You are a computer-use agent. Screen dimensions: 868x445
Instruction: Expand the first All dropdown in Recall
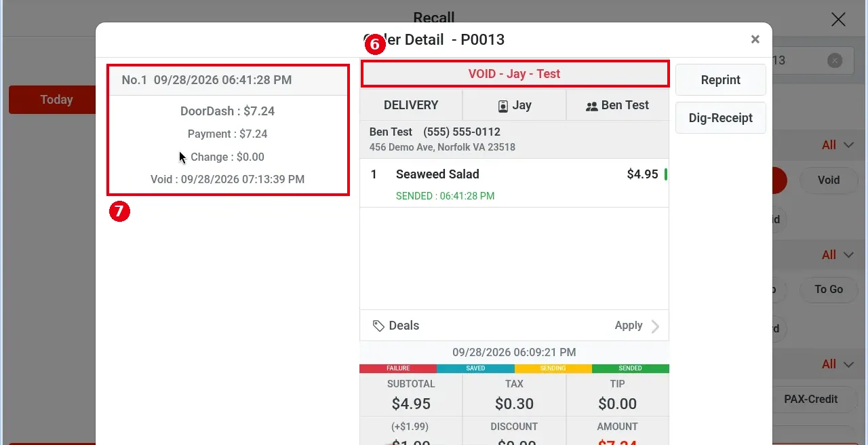pos(837,144)
